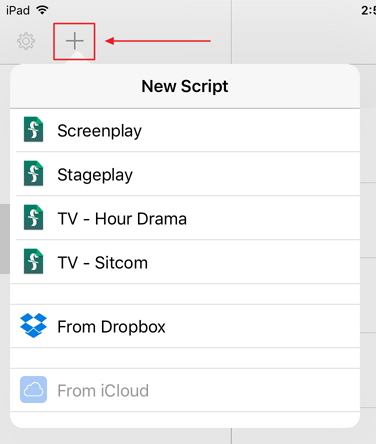Click the Screenplay document icon
This screenshot has height=444, width=376.
pos(33,130)
